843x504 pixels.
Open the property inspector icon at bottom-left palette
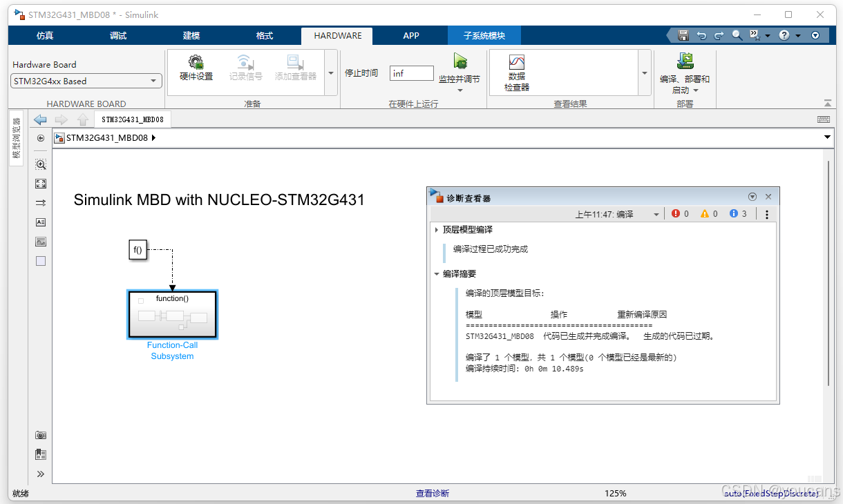click(41, 454)
